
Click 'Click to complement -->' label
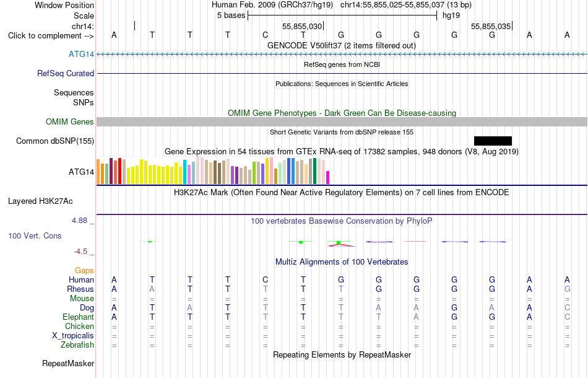pyautogui.click(x=51, y=36)
